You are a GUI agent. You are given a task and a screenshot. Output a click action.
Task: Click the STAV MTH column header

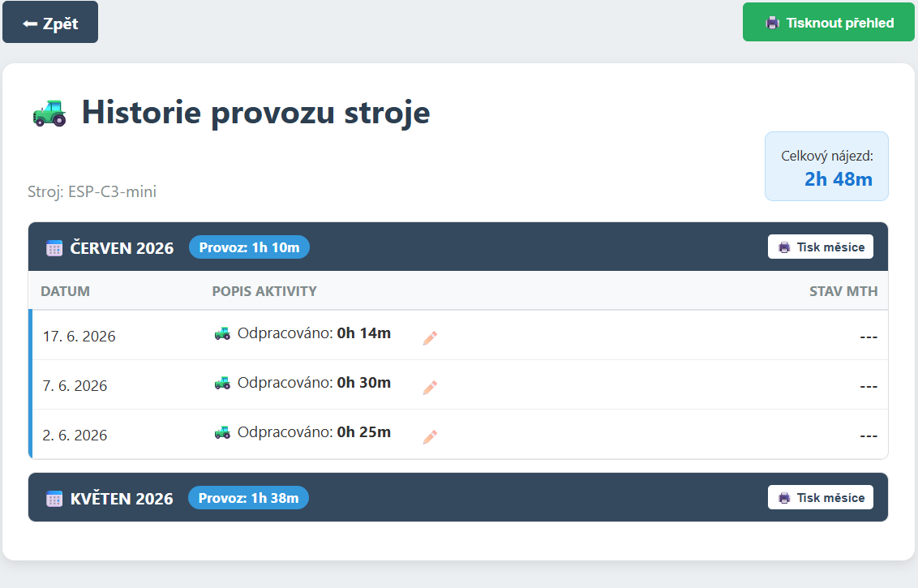tap(843, 291)
